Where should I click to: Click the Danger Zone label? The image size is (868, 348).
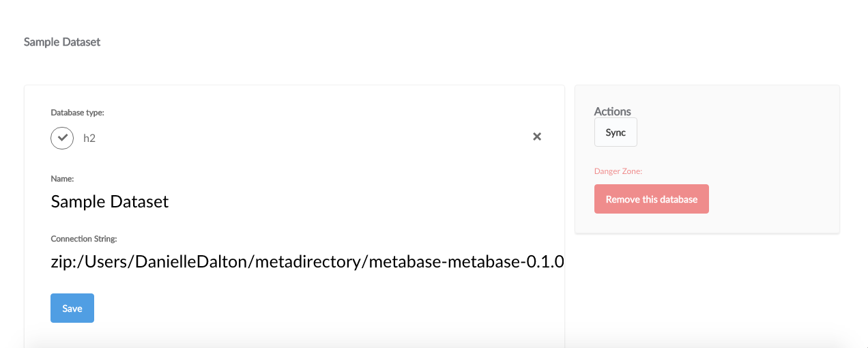pyautogui.click(x=618, y=171)
